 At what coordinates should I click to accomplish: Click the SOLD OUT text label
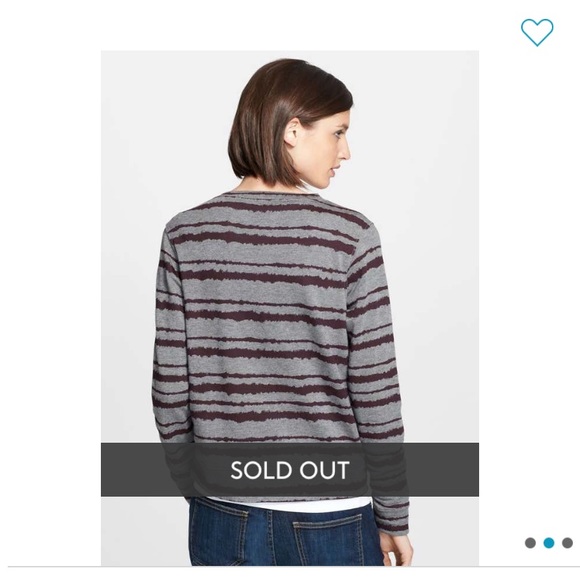(290, 470)
